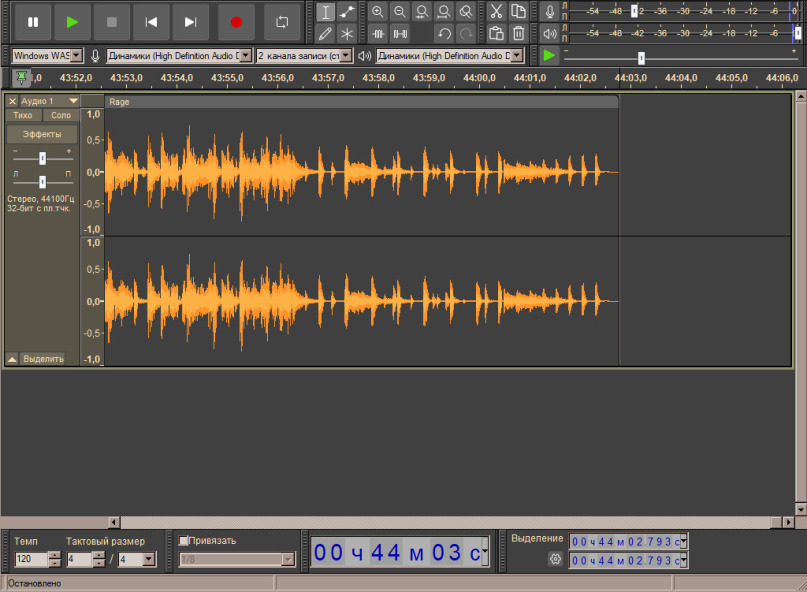Start playback with the green Play button
Screen dimensions: 807x592
click(71, 21)
